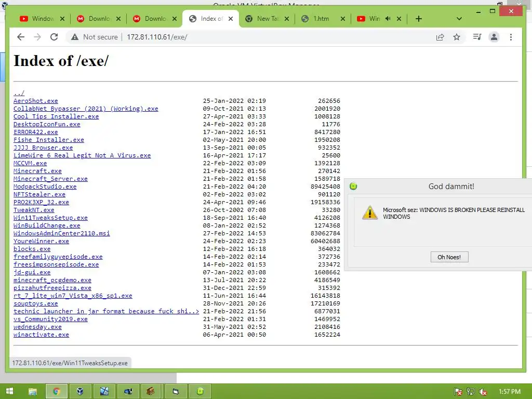Click the 1:57 PM taskbar clock
Image resolution: width=532 pixels, height=399 pixels.
click(510, 392)
